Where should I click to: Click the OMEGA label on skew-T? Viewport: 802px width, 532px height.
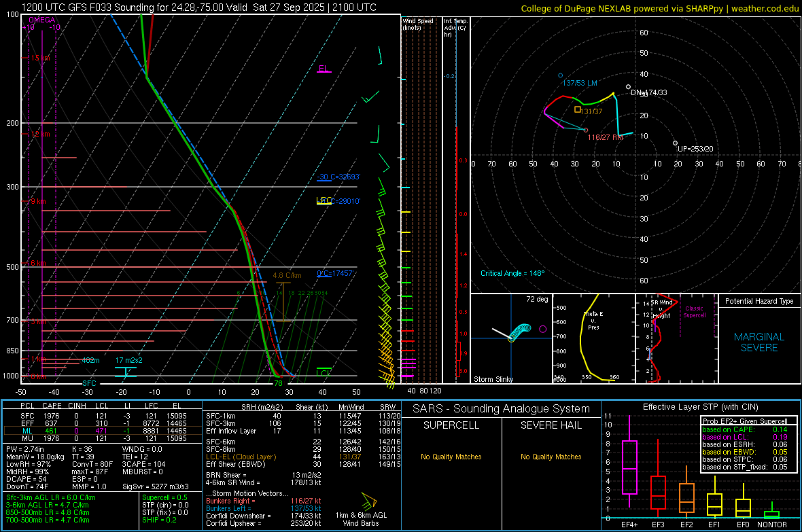(41, 20)
